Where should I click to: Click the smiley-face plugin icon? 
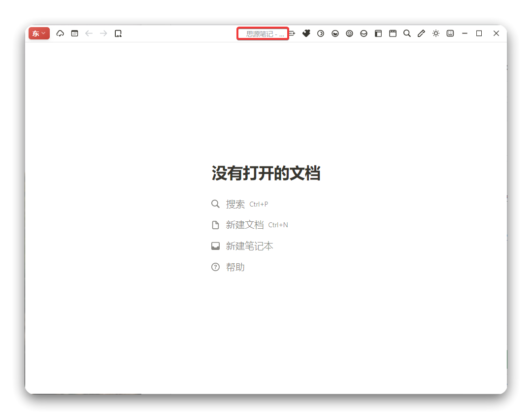[x=335, y=33]
